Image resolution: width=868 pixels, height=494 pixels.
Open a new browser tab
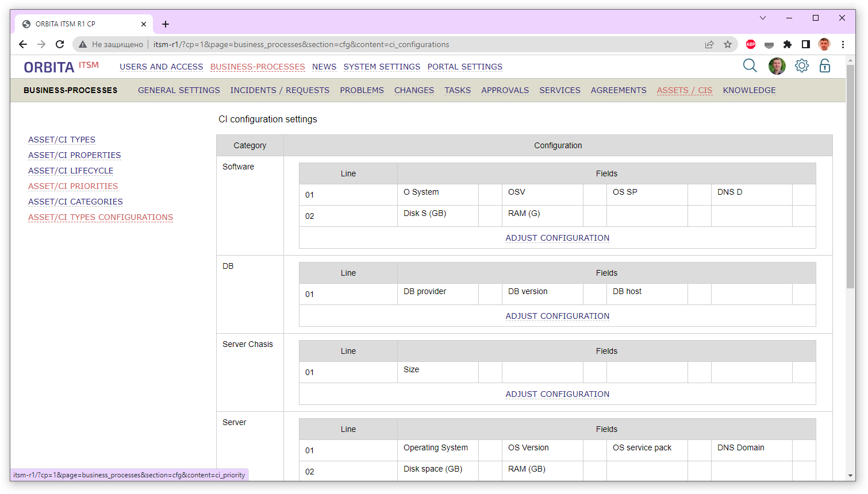[x=166, y=24]
